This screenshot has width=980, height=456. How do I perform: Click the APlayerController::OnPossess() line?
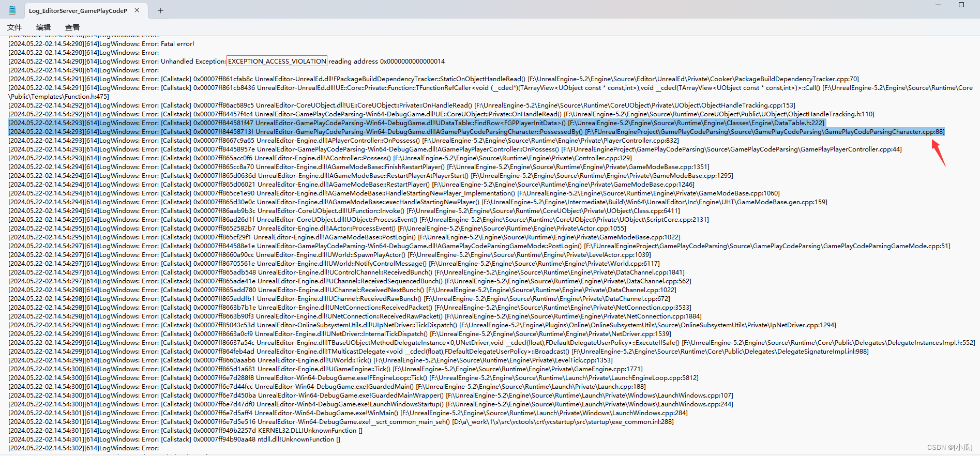343,141
